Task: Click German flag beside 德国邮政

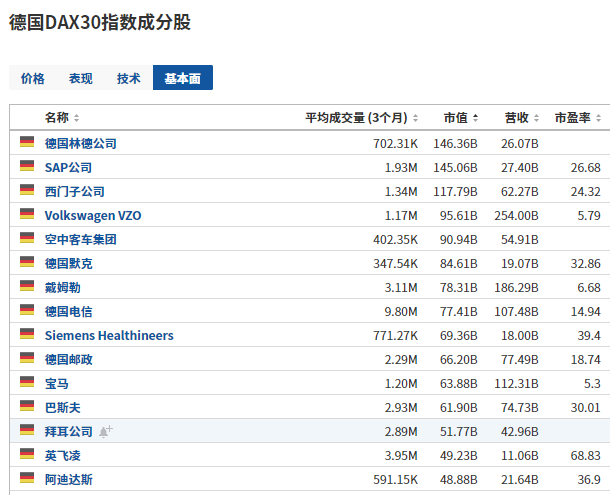Action: coord(27,358)
